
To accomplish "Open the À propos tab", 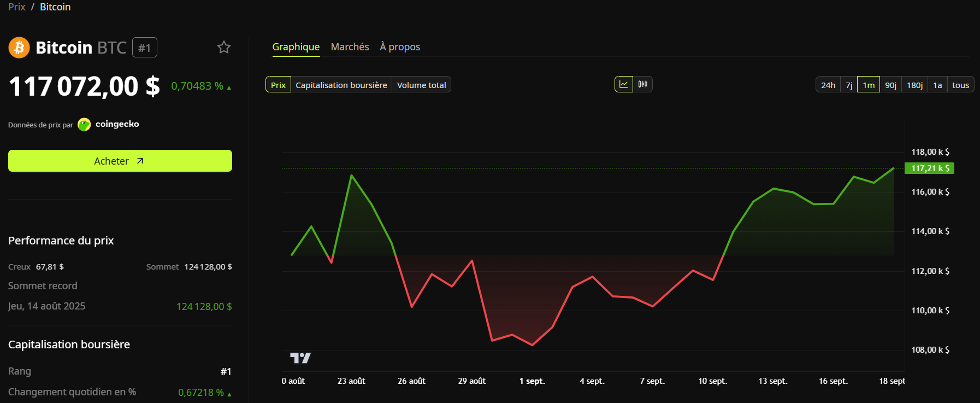I will 400,47.
